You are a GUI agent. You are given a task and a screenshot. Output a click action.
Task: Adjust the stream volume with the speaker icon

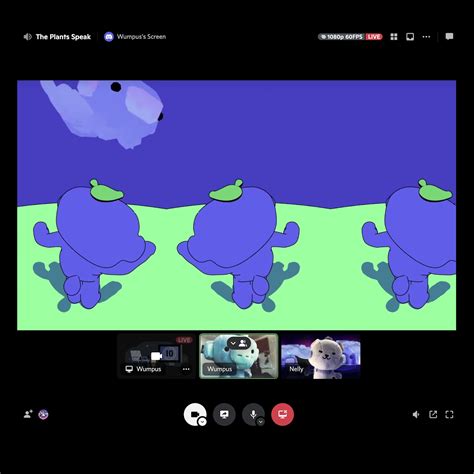(416, 414)
